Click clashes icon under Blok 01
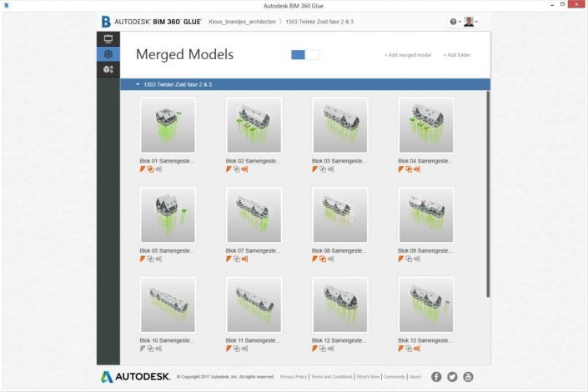The width and height of the screenshot is (588, 392). 150,169
